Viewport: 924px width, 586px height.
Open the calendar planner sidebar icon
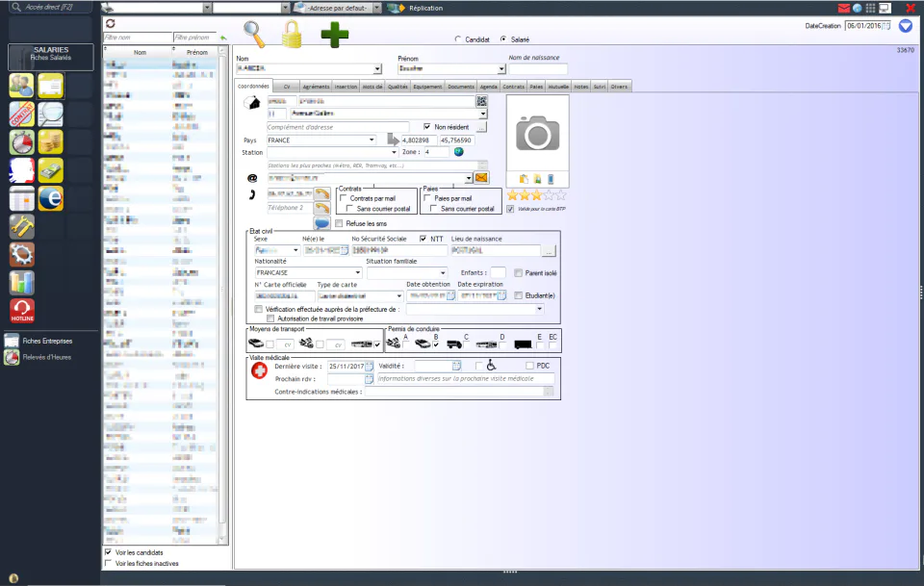coord(22,198)
